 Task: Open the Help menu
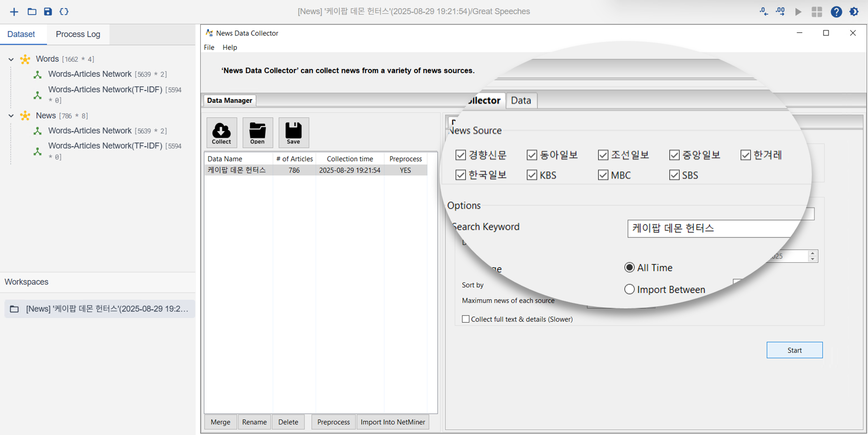pyautogui.click(x=230, y=47)
